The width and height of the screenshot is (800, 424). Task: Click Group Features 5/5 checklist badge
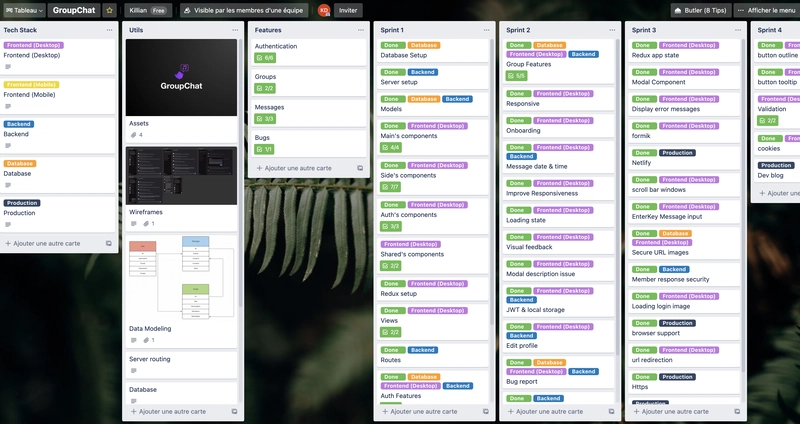pyautogui.click(x=516, y=76)
